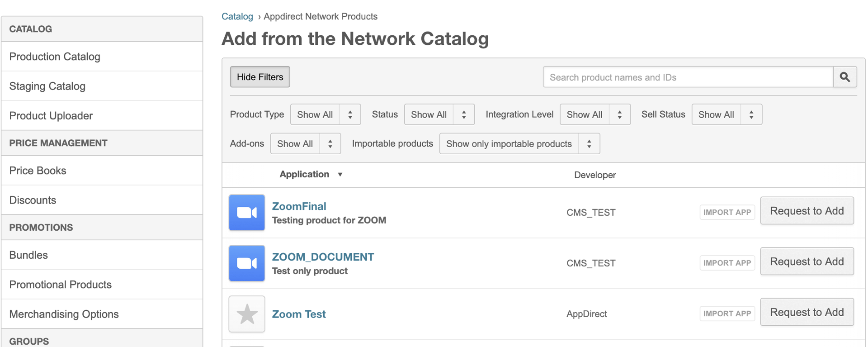This screenshot has height=347, width=868.
Task: Click the Catalog breadcrumb link
Action: coord(237,16)
